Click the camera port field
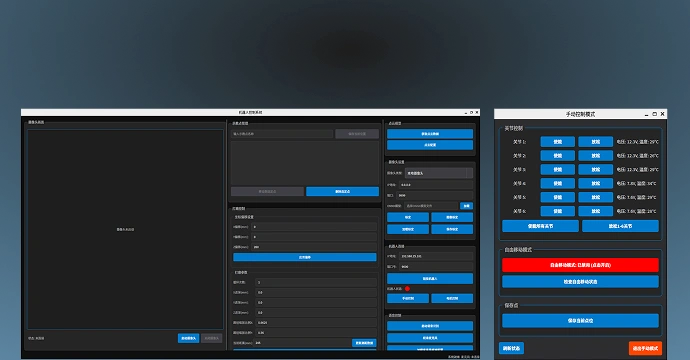This screenshot has width=690, height=360. point(435,195)
